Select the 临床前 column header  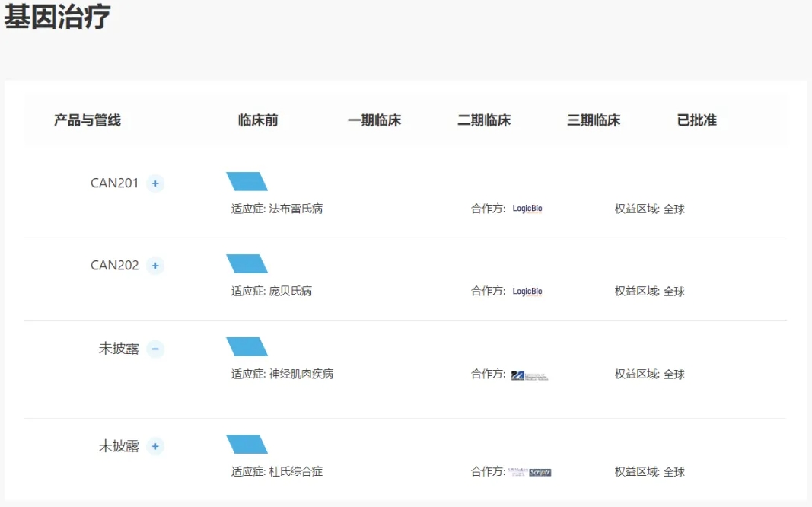(258, 120)
